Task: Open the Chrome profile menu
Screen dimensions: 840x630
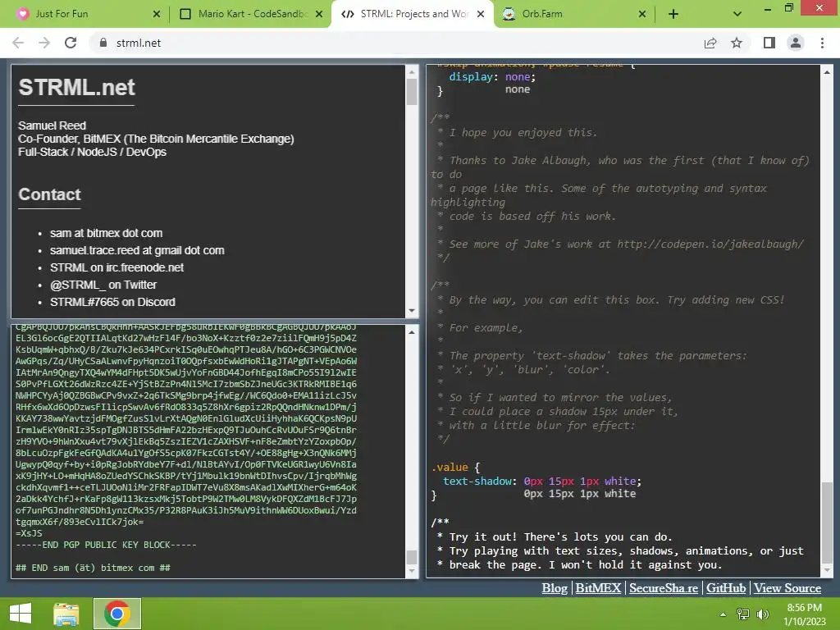Action: coord(796,43)
